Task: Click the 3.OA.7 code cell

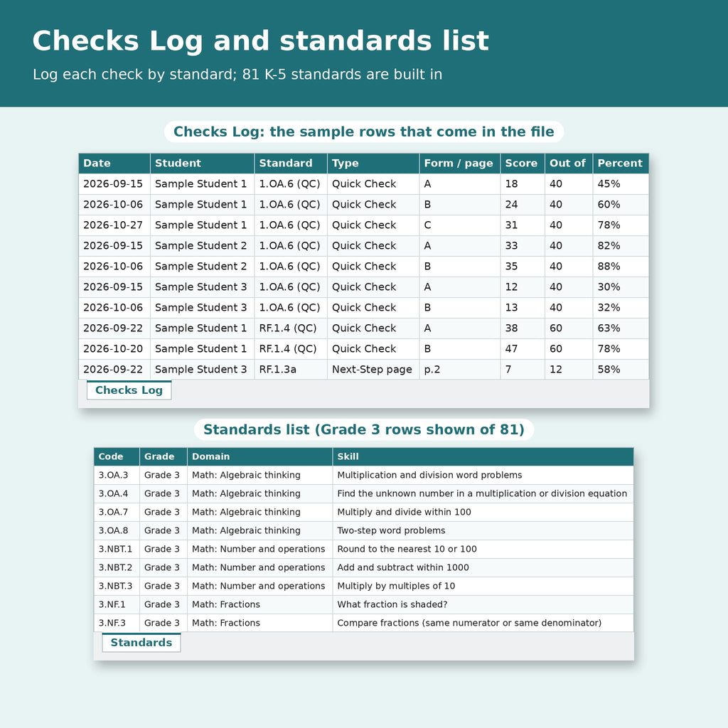Action: click(117, 512)
